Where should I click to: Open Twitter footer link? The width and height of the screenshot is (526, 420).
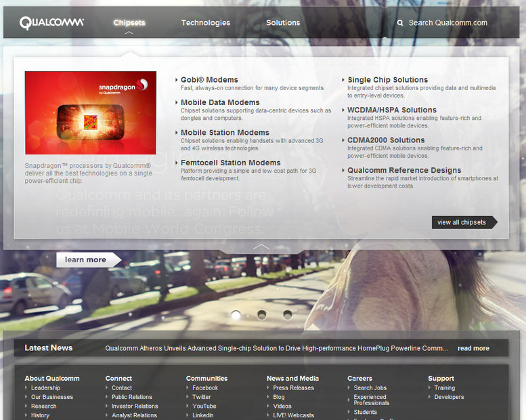pos(202,397)
